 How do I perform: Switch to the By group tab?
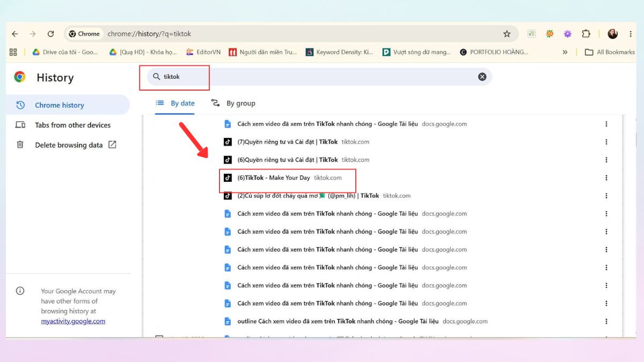coord(233,103)
